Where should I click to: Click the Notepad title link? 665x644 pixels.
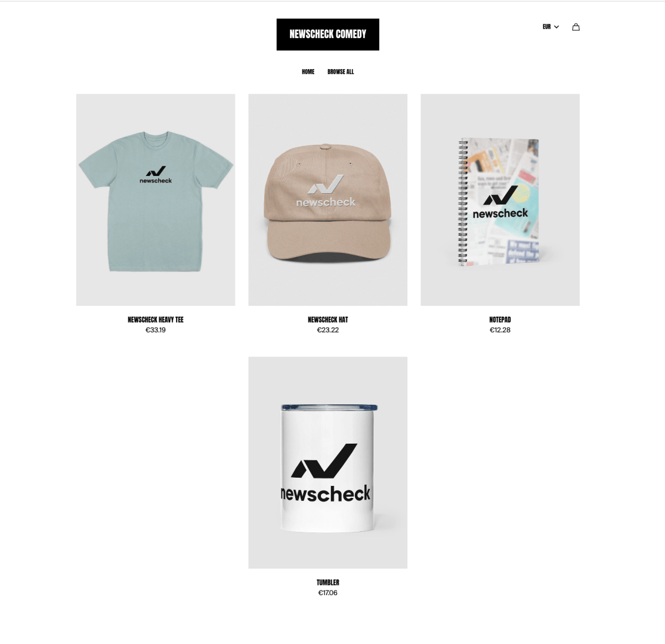point(500,320)
